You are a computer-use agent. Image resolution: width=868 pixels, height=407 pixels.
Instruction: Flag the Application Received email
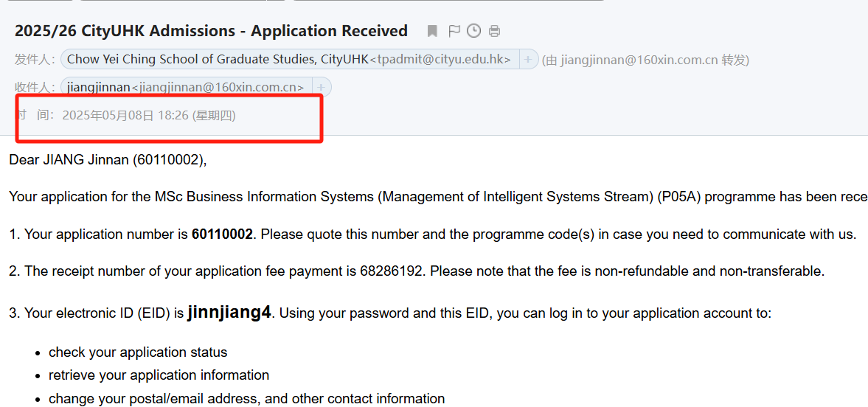454,31
